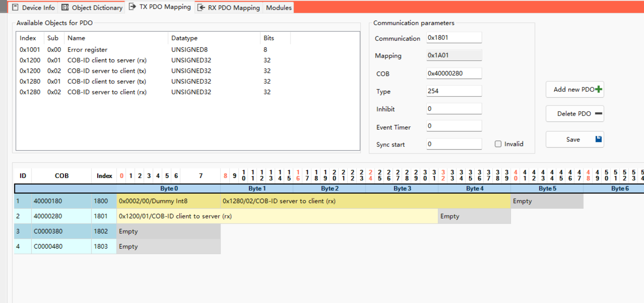Click the Empty cell in PDO 1801 row
Viewport: 644px width, 303px height.
pyautogui.click(x=474, y=216)
